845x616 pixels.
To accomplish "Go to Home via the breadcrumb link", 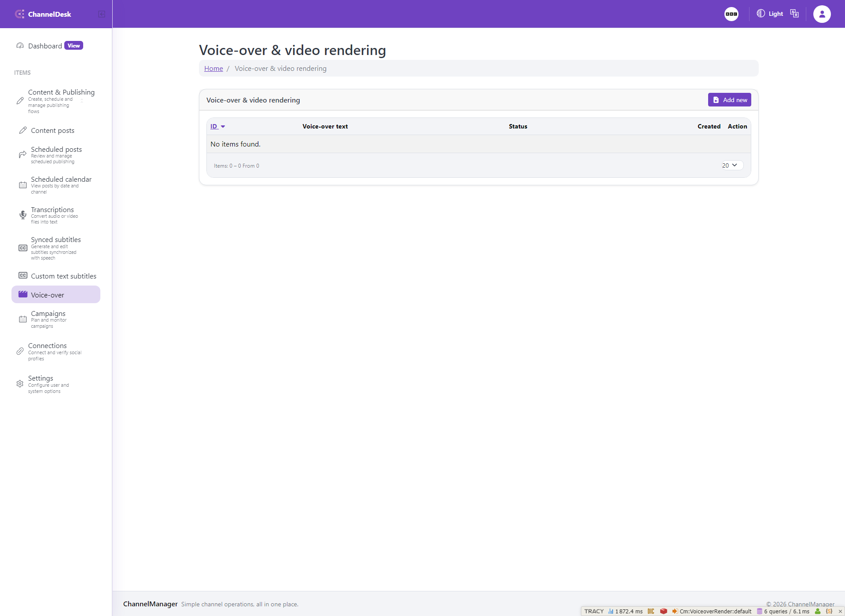I will point(213,69).
